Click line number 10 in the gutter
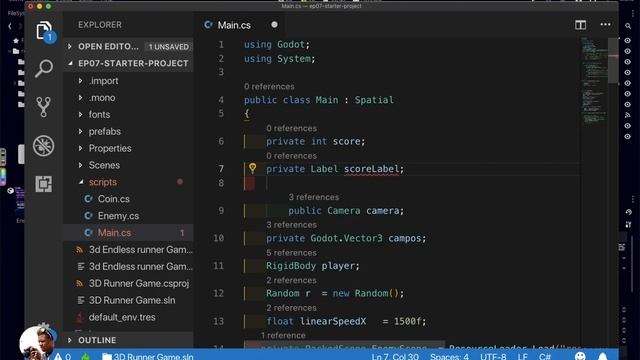This screenshot has height=360, width=640. 218,238
